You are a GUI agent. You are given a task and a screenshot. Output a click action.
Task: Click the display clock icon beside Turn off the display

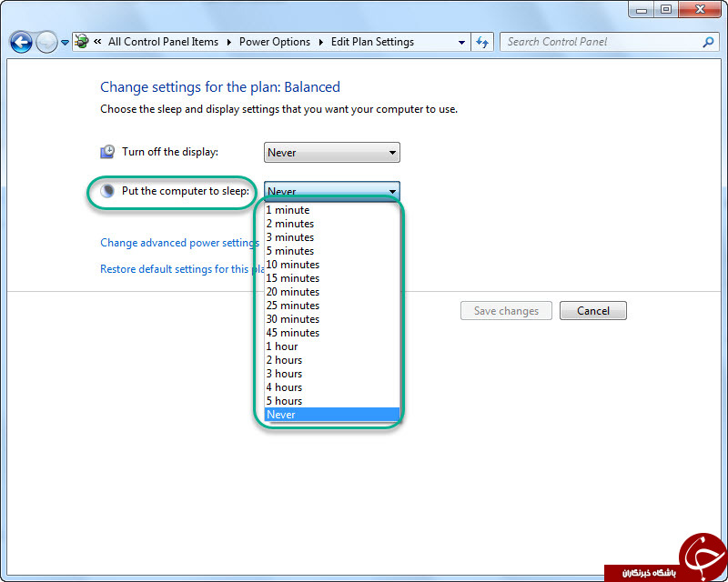coord(107,152)
